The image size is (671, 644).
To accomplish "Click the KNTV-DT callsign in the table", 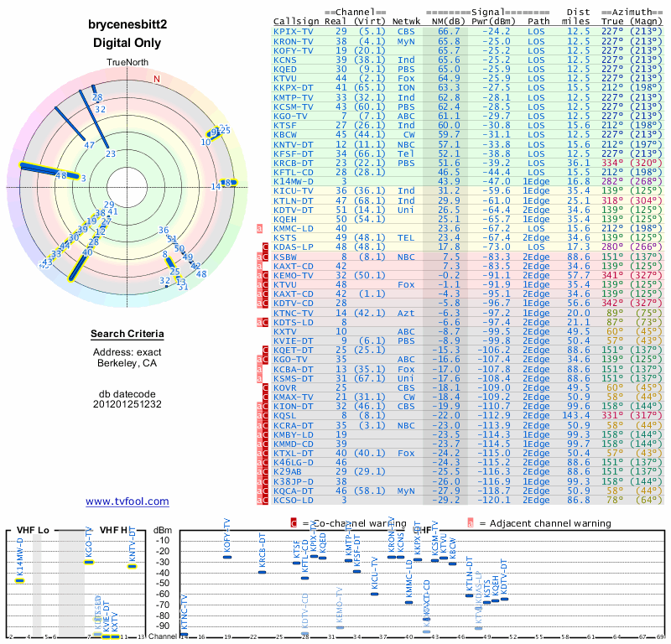I will [293, 144].
